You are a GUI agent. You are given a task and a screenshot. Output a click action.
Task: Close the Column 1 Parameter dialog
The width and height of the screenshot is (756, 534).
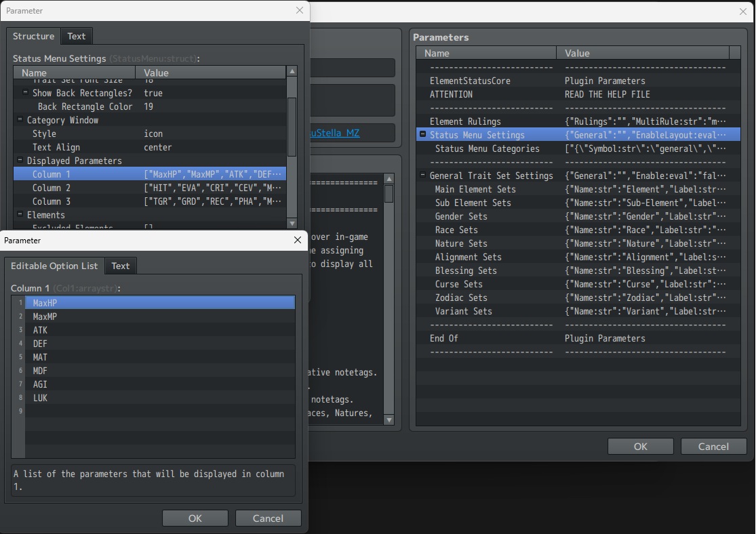pyautogui.click(x=298, y=240)
